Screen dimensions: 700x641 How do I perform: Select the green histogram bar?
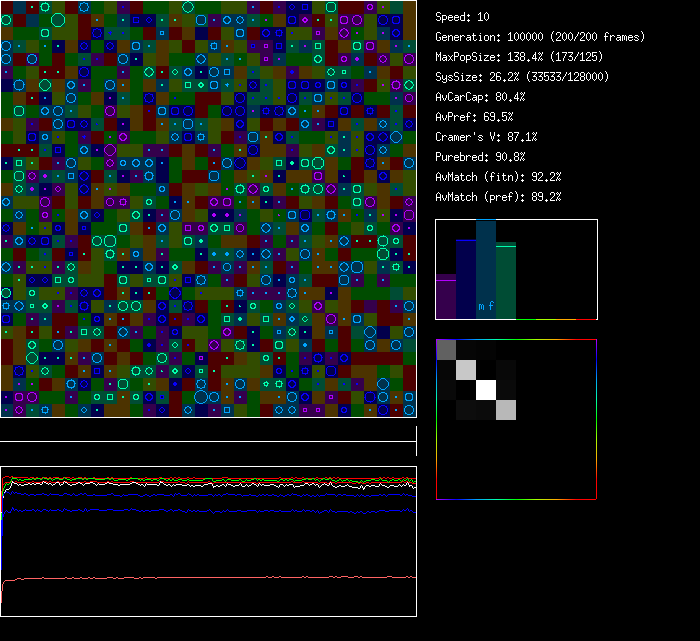point(506,280)
